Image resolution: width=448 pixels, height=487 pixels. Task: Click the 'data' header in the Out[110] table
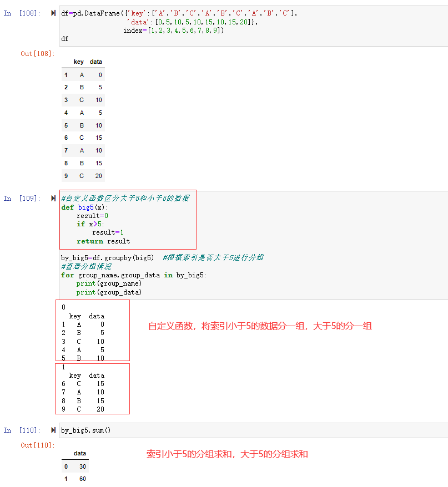click(x=80, y=453)
